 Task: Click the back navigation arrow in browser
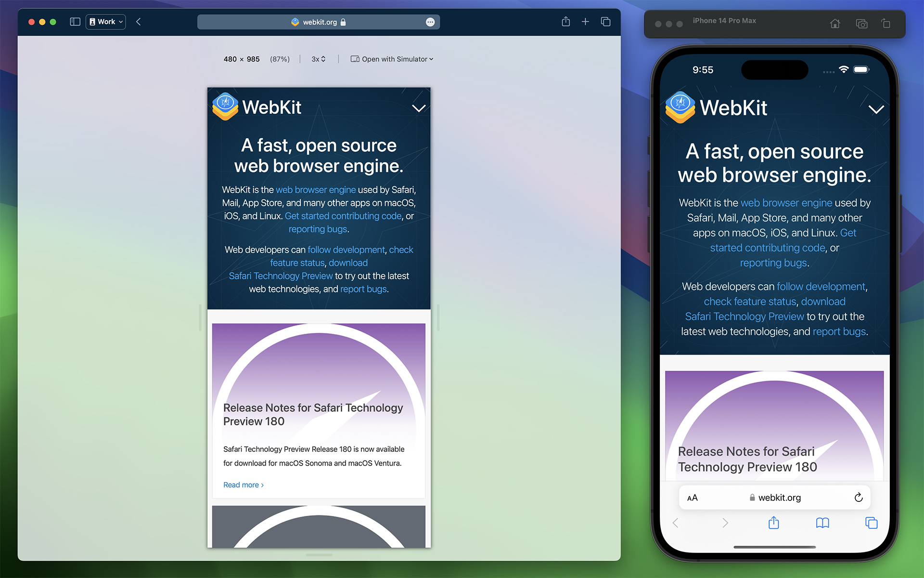pyautogui.click(x=139, y=22)
